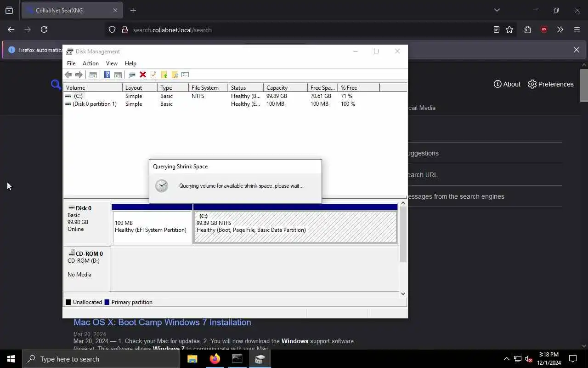
Task: Click the red X Delete toolbar icon
Action: click(143, 75)
